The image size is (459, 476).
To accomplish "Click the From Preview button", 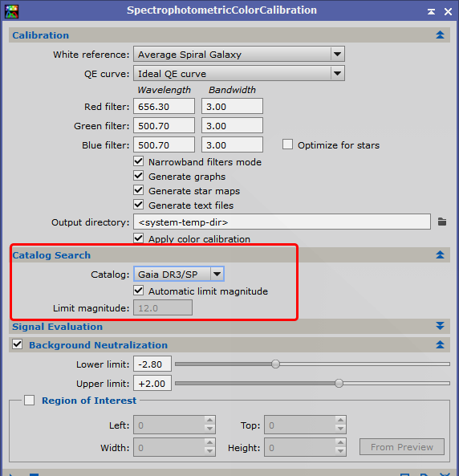I will click(x=401, y=447).
